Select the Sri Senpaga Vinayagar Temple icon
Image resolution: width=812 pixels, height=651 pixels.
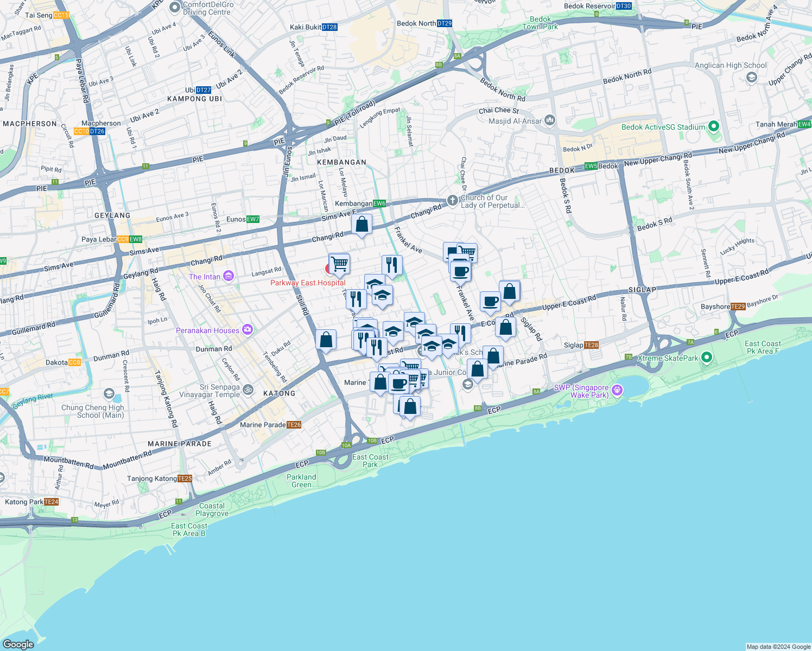coord(248,390)
